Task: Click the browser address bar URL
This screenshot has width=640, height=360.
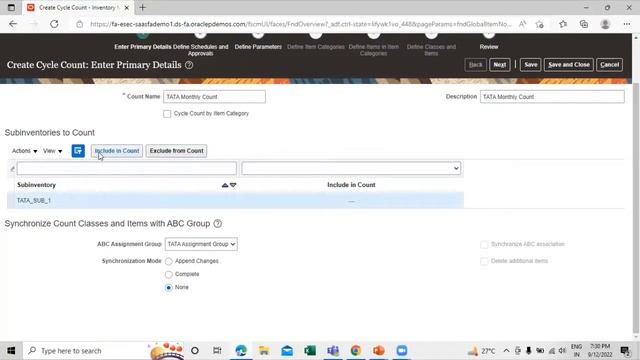Action: click(x=300, y=24)
